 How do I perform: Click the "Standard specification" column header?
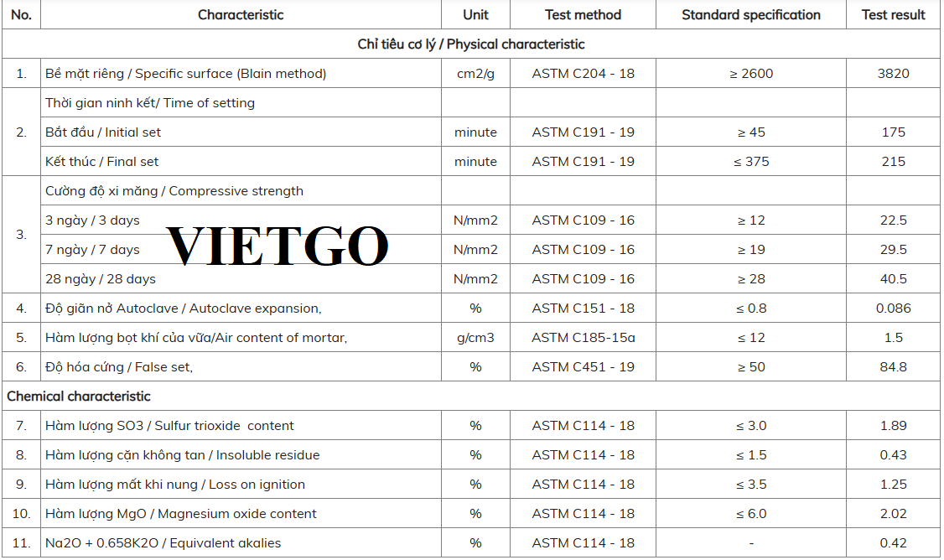750,15
